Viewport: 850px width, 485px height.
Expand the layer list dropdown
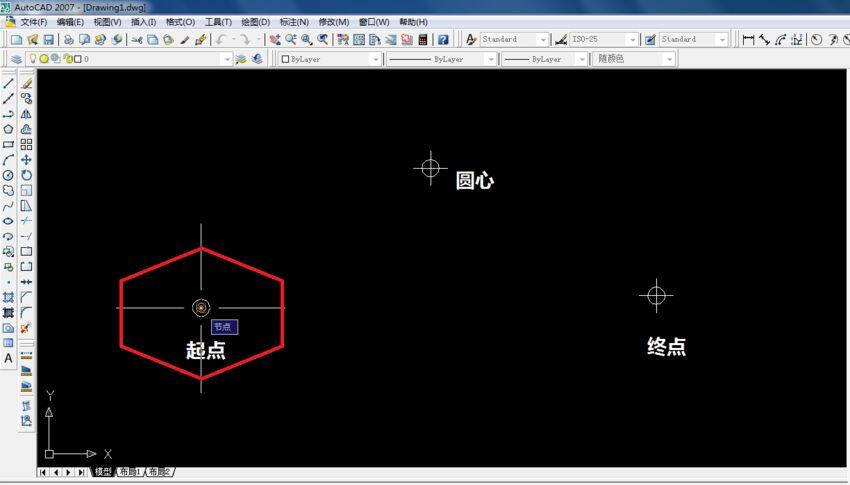(227, 59)
